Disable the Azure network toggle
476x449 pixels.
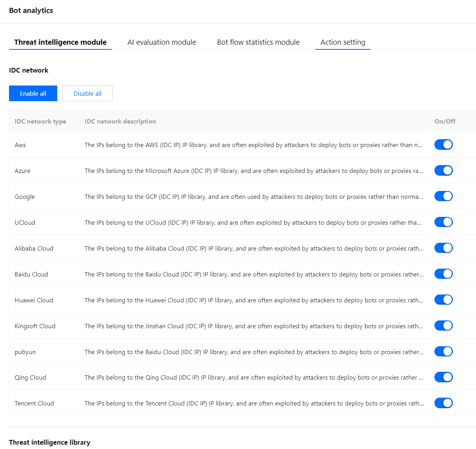(443, 171)
